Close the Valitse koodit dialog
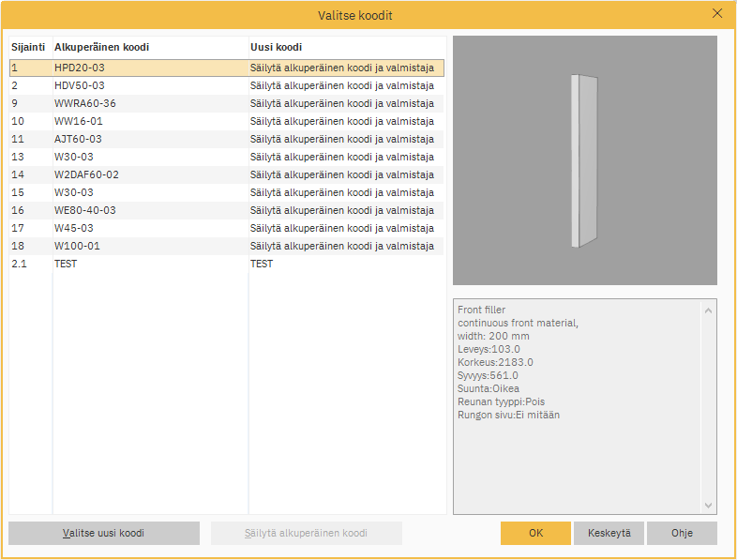737x560 pixels. (x=717, y=14)
